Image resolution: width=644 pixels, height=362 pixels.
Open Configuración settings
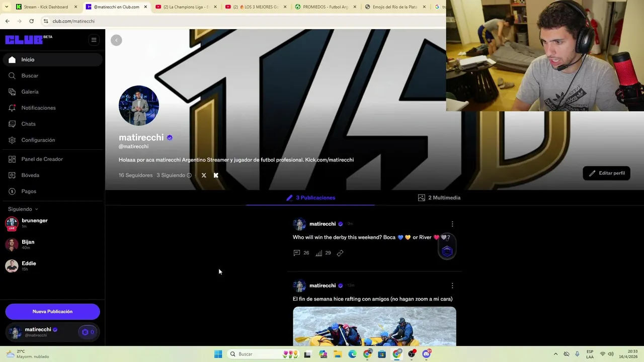coord(53,140)
